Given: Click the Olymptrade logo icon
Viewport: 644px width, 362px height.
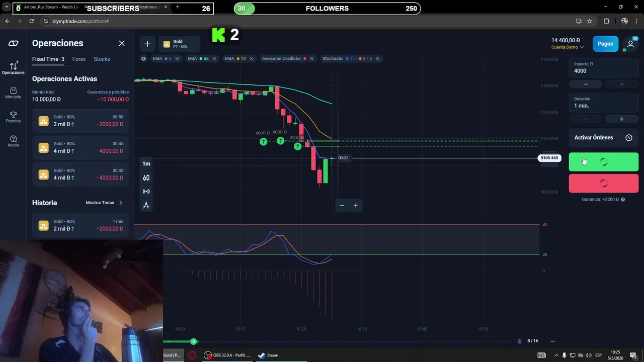Looking at the screenshot, I should [x=13, y=43].
